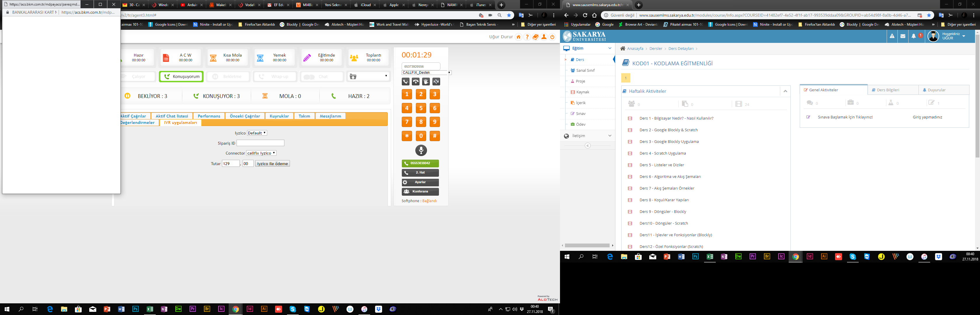Screen dimensions: 980x315
Task: Open the Connector callfix iyzico dropdown
Action: pyautogui.click(x=261, y=153)
